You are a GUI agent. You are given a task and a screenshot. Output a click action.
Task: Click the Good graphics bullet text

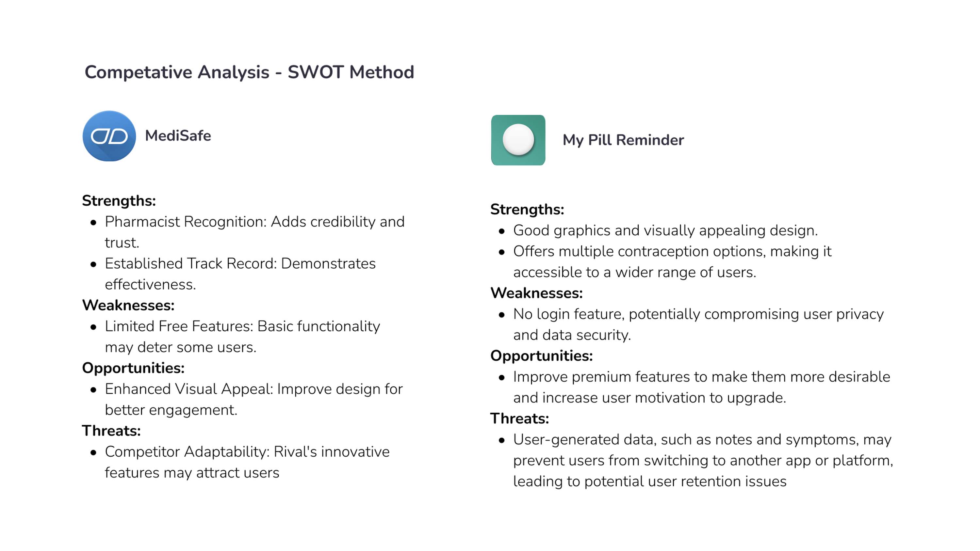click(x=665, y=230)
